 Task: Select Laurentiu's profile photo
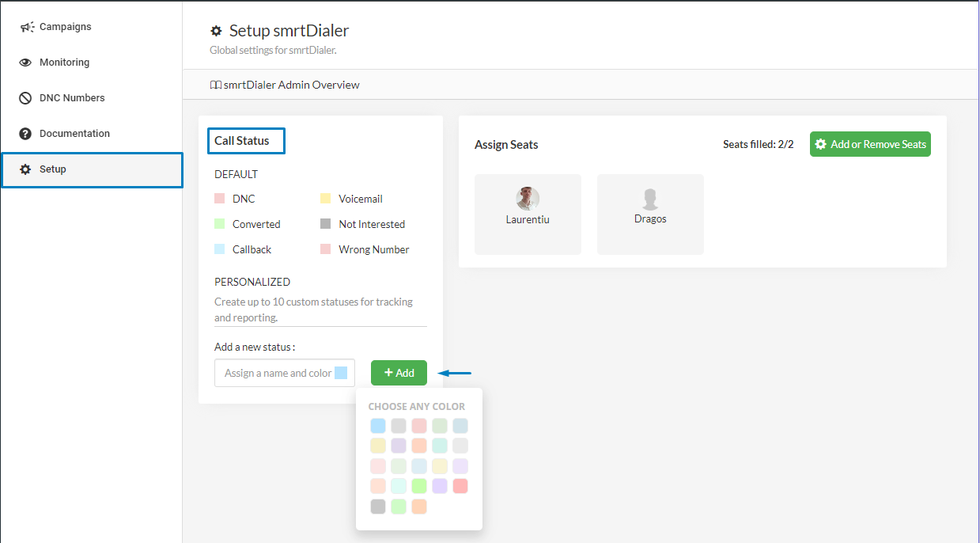pos(528,199)
